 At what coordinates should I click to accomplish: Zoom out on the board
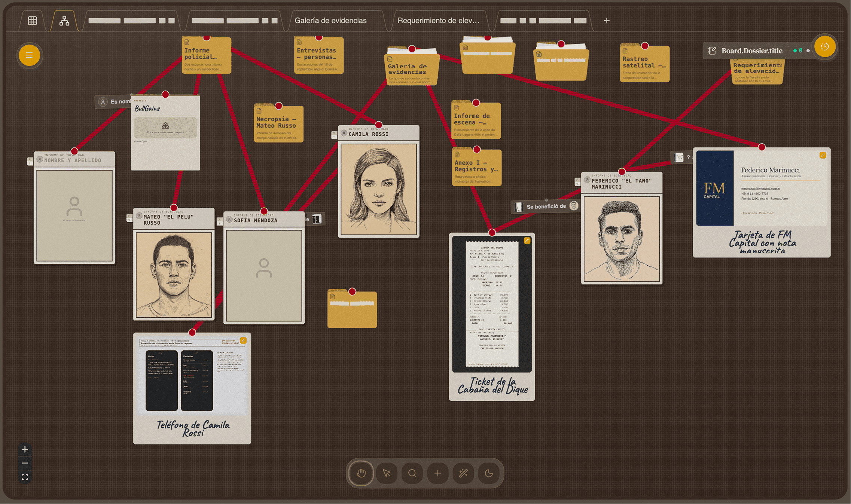point(25,463)
